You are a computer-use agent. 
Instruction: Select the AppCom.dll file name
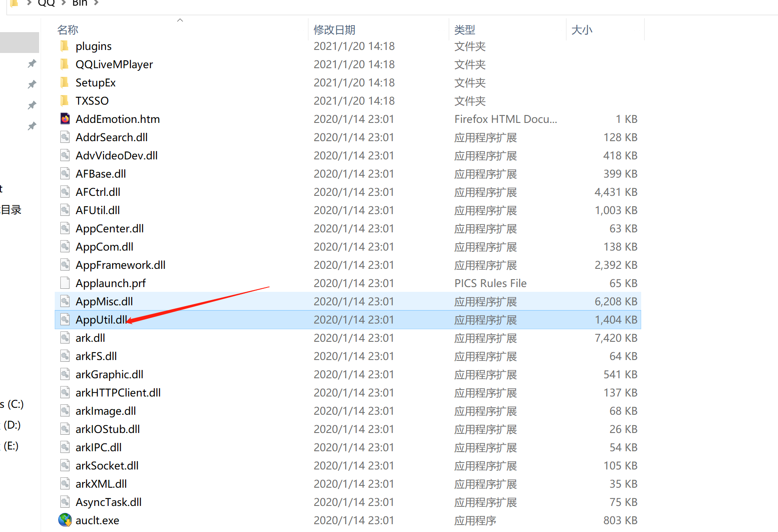[104, 247]
